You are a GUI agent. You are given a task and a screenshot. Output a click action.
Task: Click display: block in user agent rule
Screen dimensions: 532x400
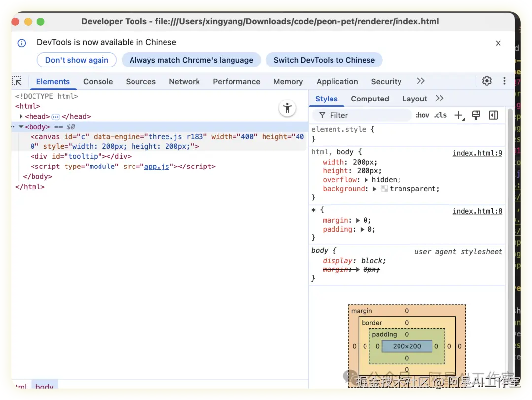click(354, 261)
